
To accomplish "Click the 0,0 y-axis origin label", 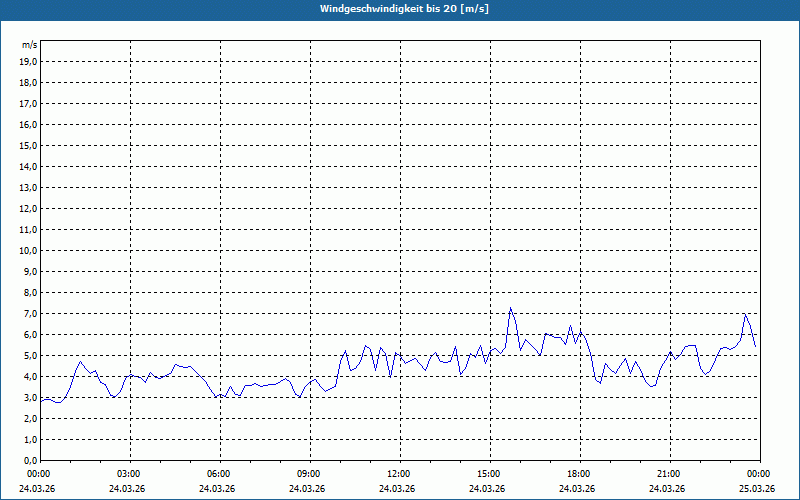I will [x=30, y=460].
